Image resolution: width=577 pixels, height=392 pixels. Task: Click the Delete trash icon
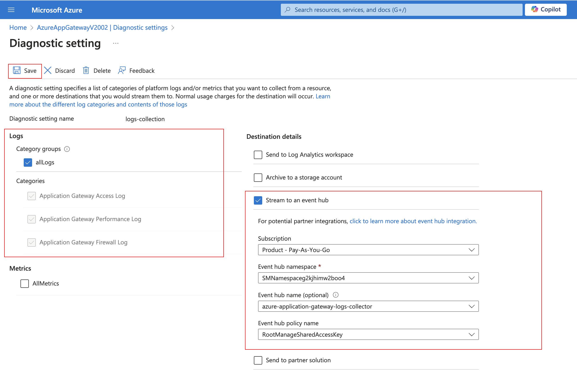click(86, 70)
